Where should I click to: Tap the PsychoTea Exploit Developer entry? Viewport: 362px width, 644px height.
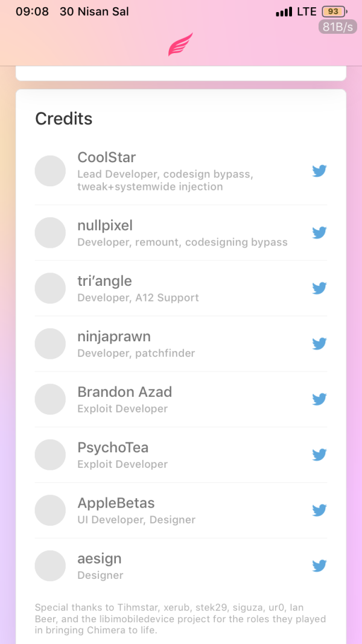(x=151, y=455)
